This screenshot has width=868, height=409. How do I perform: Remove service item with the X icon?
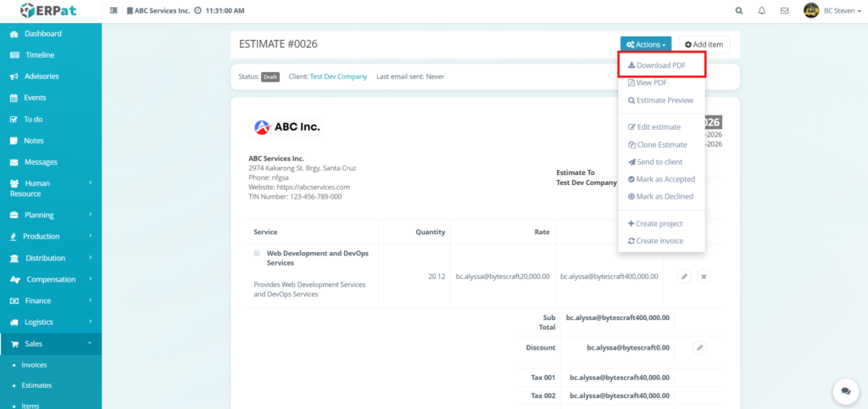pos(704,276)
